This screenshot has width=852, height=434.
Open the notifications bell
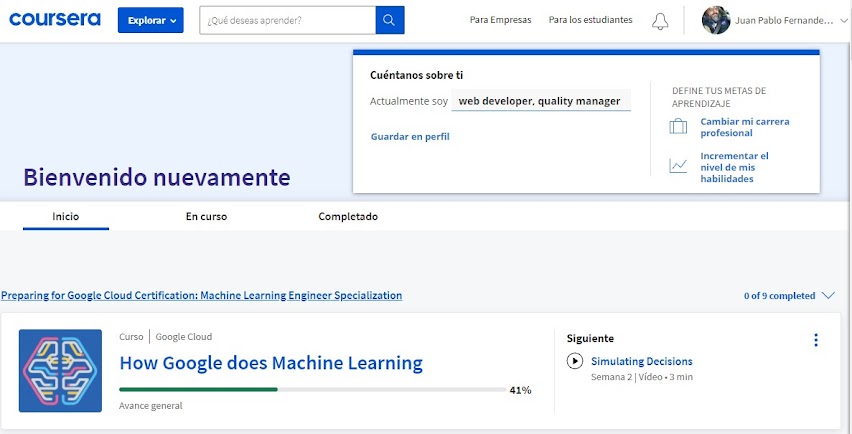point(660,21)
